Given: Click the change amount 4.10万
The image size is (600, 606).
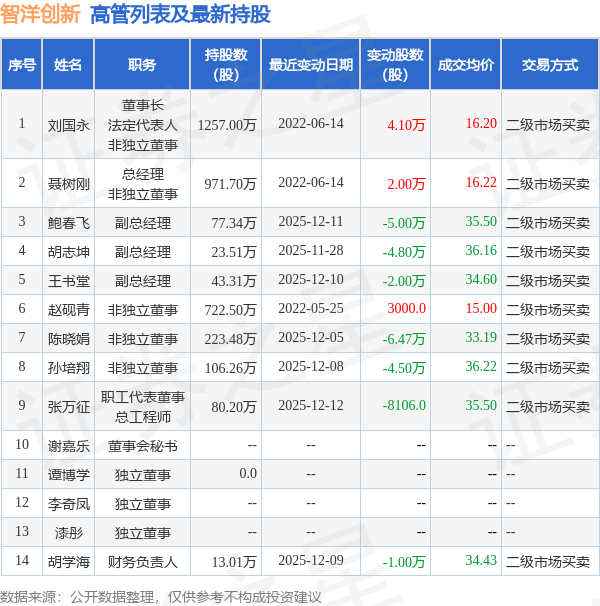Looking at the screenshot, I should pos(406,125).
